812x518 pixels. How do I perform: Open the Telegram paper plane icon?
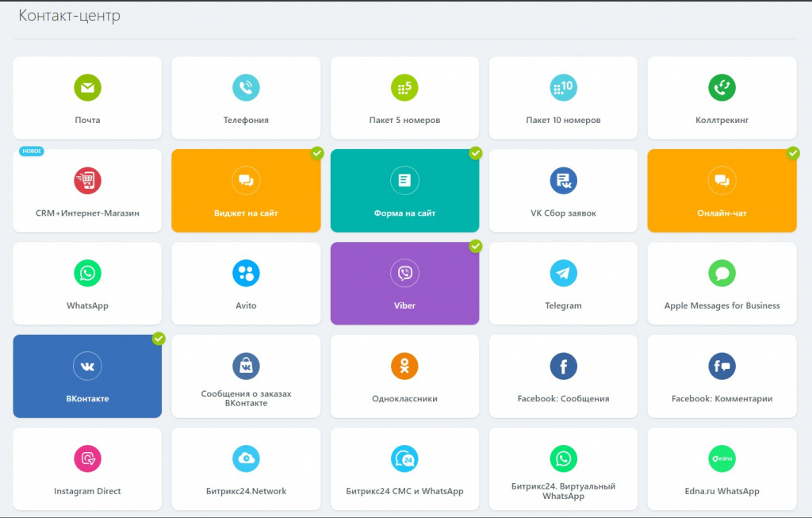tap(564, 273)
